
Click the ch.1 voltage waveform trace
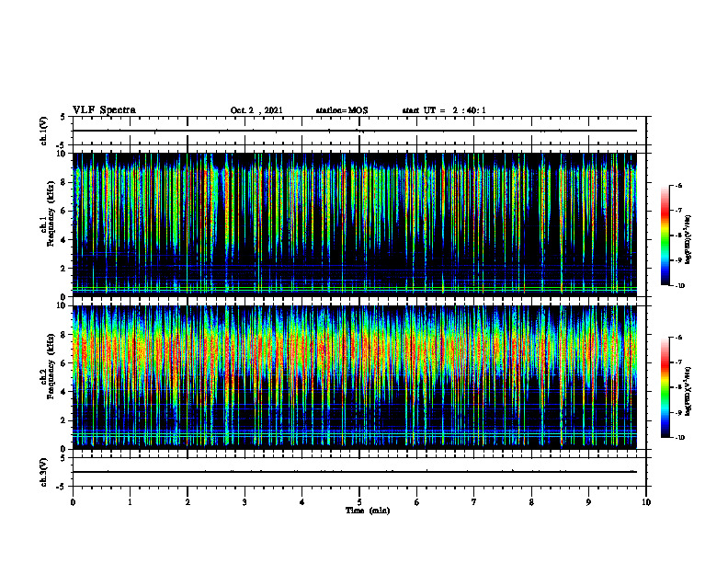pos(355,131)
